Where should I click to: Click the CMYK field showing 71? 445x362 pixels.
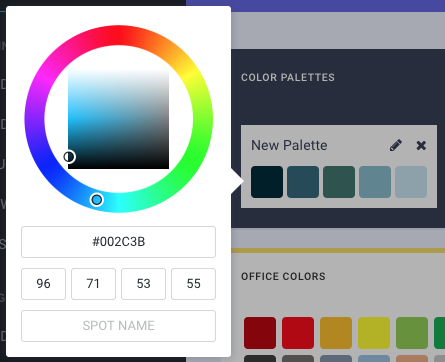[93, 284]
